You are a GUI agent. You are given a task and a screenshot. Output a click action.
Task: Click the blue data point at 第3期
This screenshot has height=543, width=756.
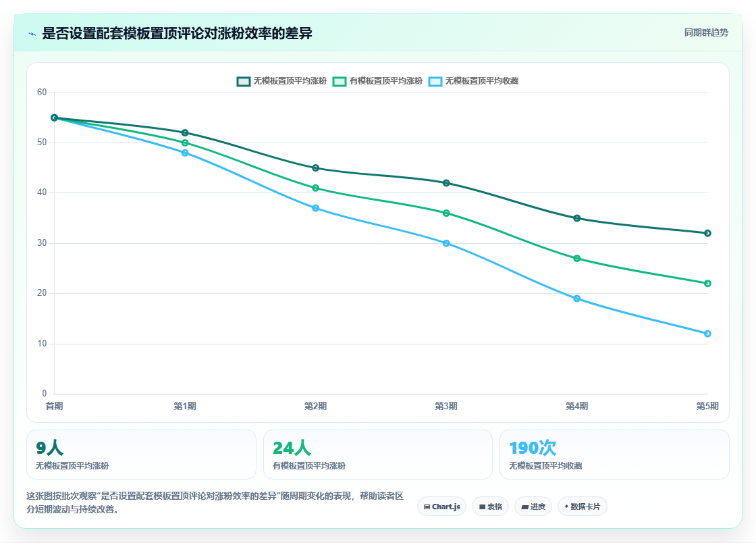[446, 244]
